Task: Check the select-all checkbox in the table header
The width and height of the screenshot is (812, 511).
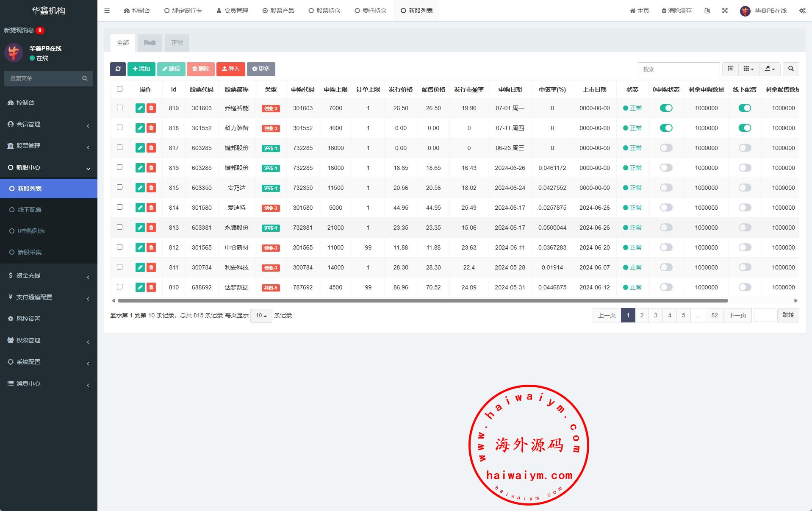Action: coord(119,89)
